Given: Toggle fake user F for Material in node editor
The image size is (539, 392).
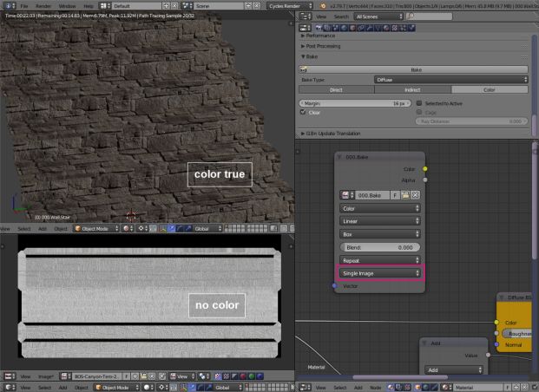Looking at the screenshot, I should point(509,387).
